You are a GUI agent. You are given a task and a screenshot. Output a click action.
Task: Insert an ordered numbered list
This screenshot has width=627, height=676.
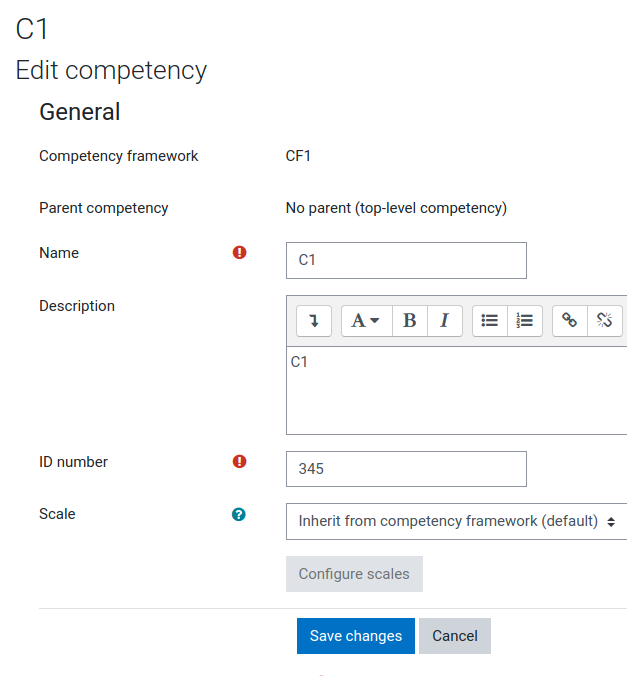click(525, 321)
